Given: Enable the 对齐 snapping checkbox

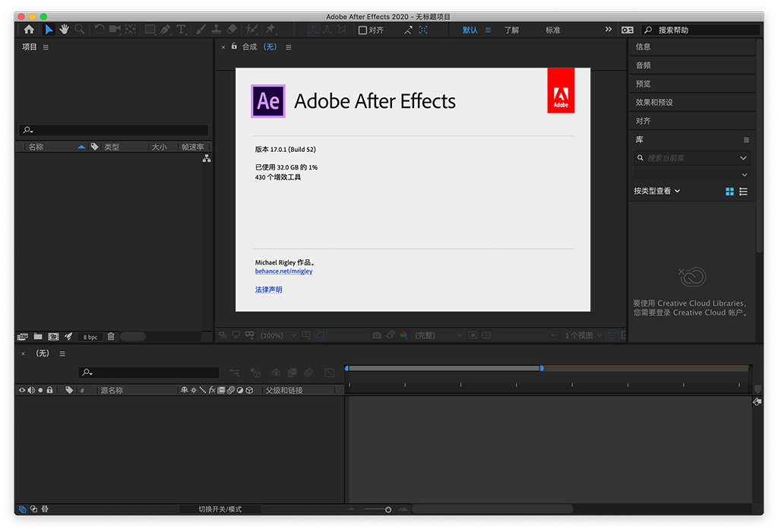Looking at the screenshot, I should 362,30.
